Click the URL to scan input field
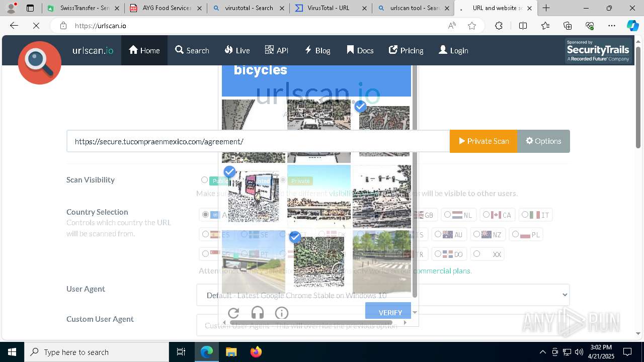 click(x=258, y=141)
